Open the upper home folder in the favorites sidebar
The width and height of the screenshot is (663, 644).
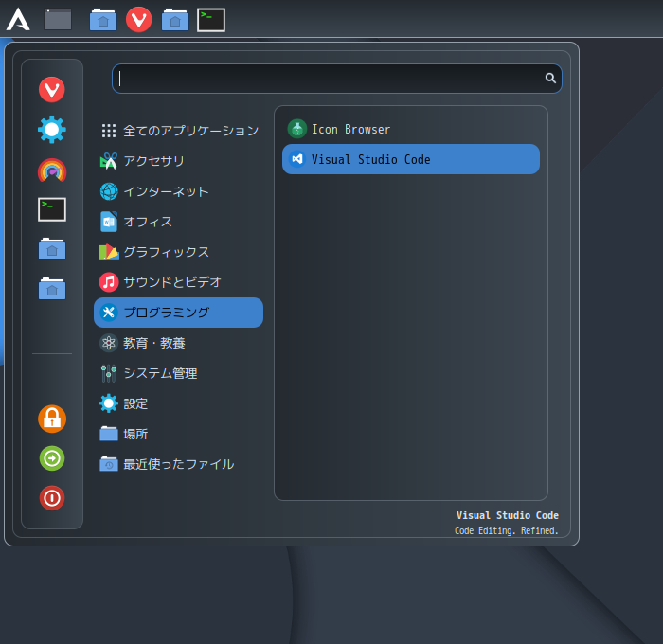tap(51, 249)
